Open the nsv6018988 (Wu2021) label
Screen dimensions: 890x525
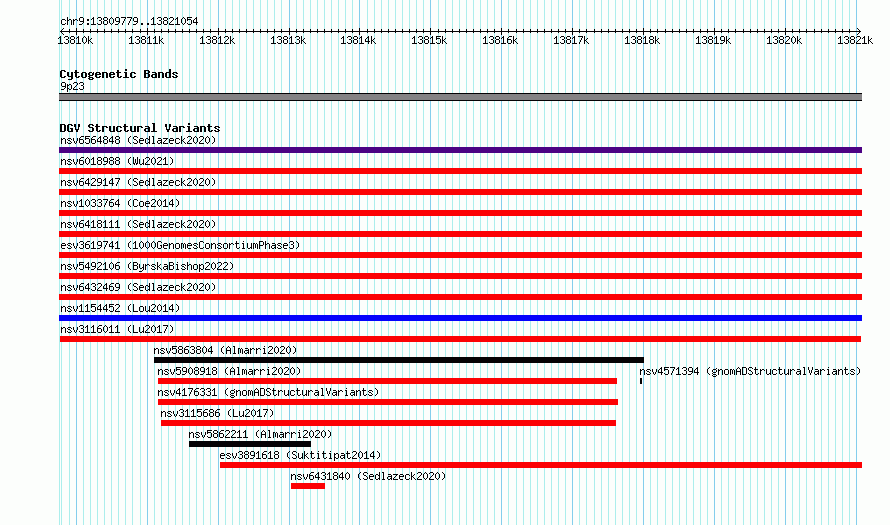[x=117, y=161]
